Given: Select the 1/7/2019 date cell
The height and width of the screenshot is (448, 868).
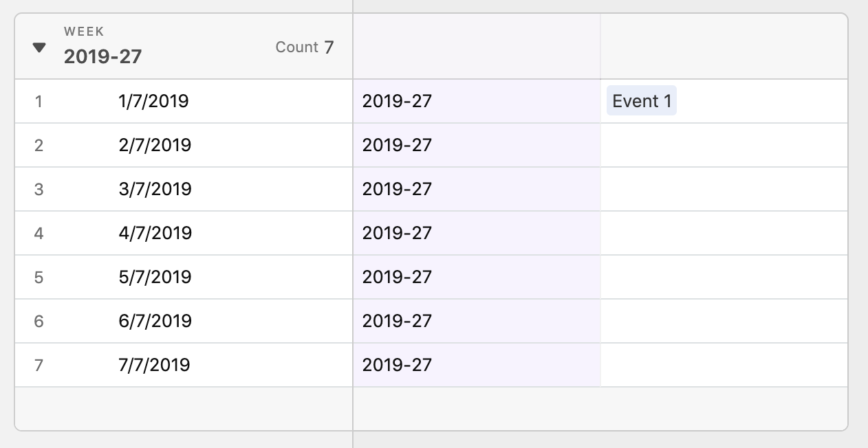Looking at the screenshot, I should 184,101.
